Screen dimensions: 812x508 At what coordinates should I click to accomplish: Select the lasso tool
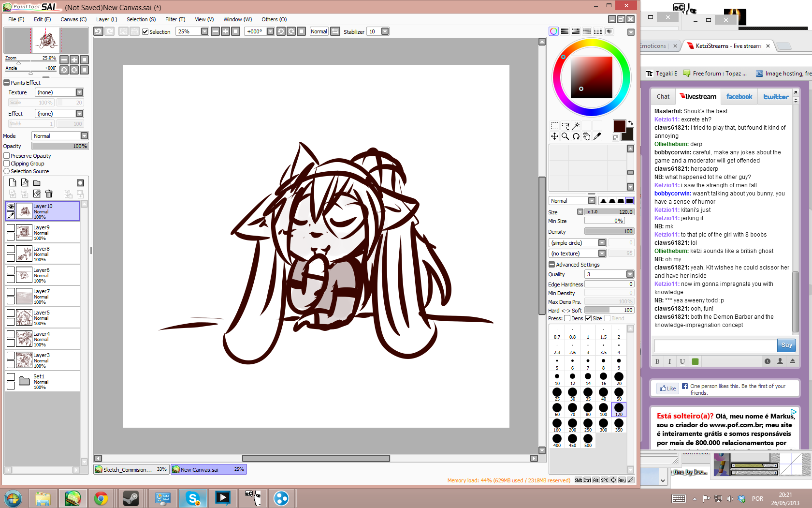(x=565, y=126)
